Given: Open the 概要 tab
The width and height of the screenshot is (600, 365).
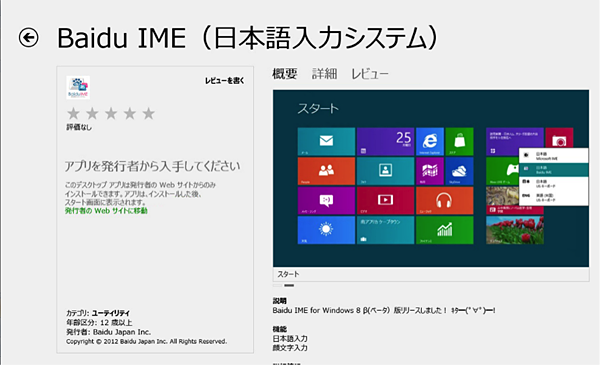Looking at the screenshot, I should coord(285,73).
